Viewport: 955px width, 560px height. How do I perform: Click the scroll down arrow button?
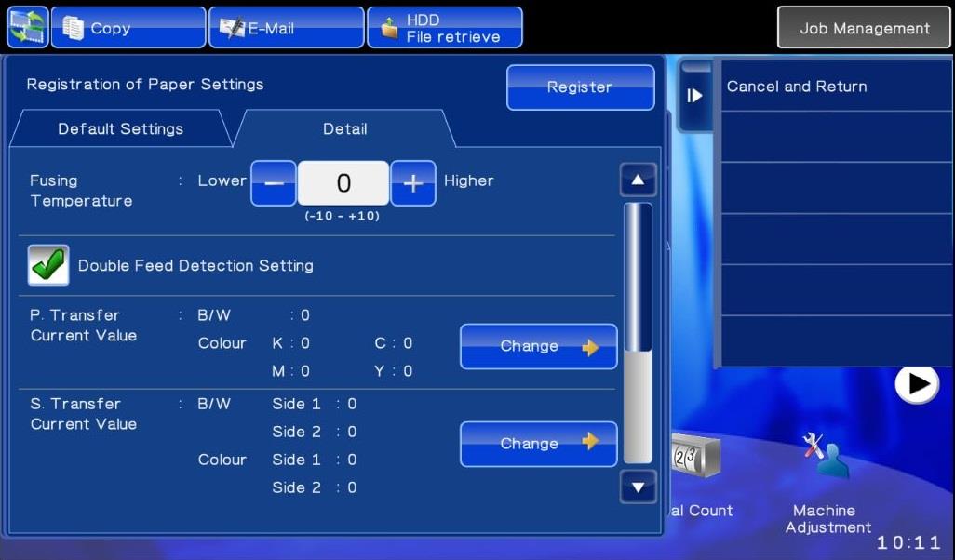pyautogui.click(x=638, y=487)
